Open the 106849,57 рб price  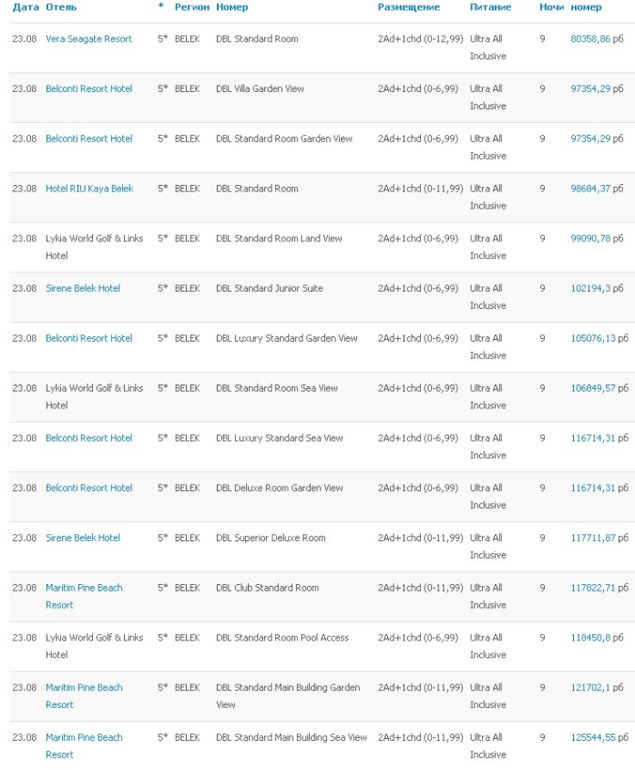pos(599,388)
